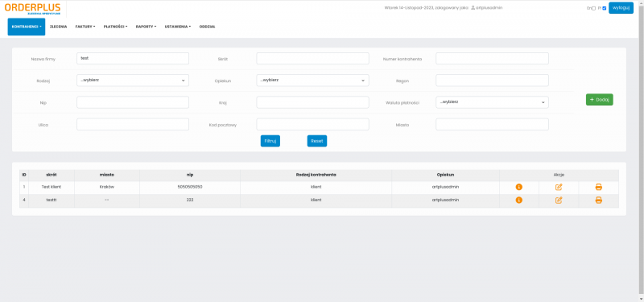The image size is (644, 302).
Task: Click the Kod pocztowy field
Action: click(312, 124)
